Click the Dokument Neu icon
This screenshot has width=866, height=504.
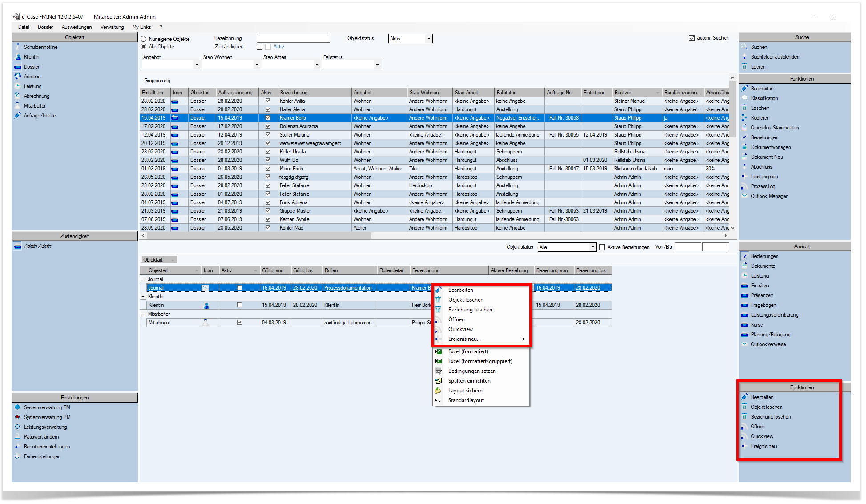745,157
